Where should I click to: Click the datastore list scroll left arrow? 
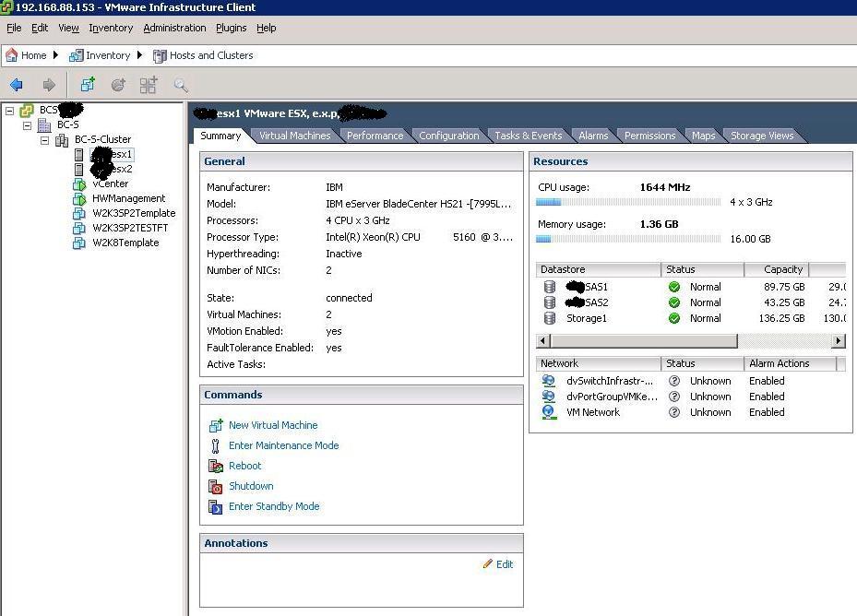[542, 341]
